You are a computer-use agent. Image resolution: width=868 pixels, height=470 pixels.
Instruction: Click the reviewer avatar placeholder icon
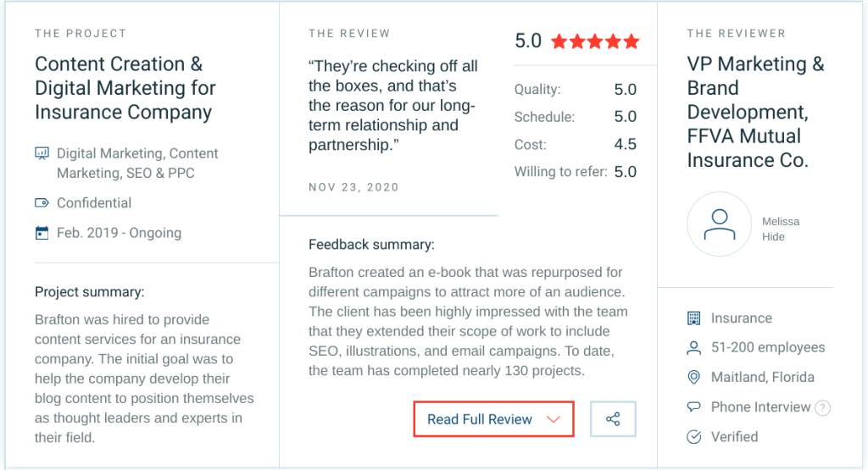(x=719, y=224)
